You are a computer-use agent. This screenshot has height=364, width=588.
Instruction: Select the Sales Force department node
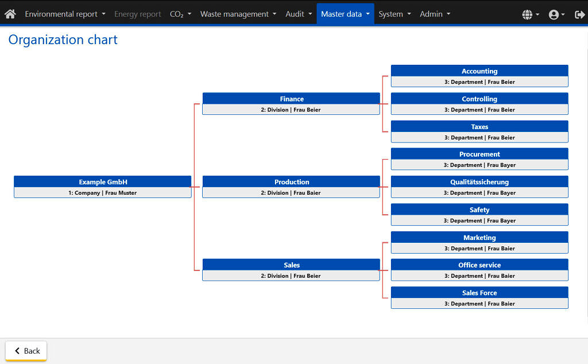point(479,297)
